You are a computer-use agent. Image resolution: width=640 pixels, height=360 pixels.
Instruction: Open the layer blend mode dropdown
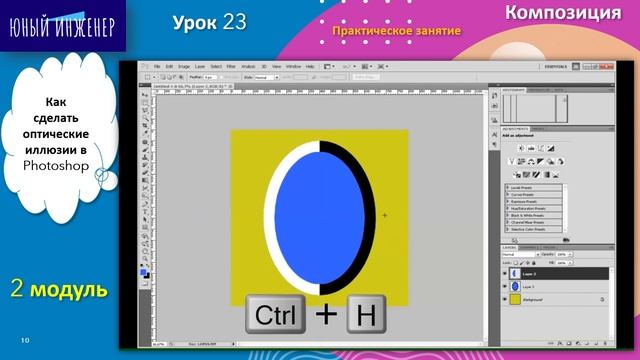click(x=521, y=254)
